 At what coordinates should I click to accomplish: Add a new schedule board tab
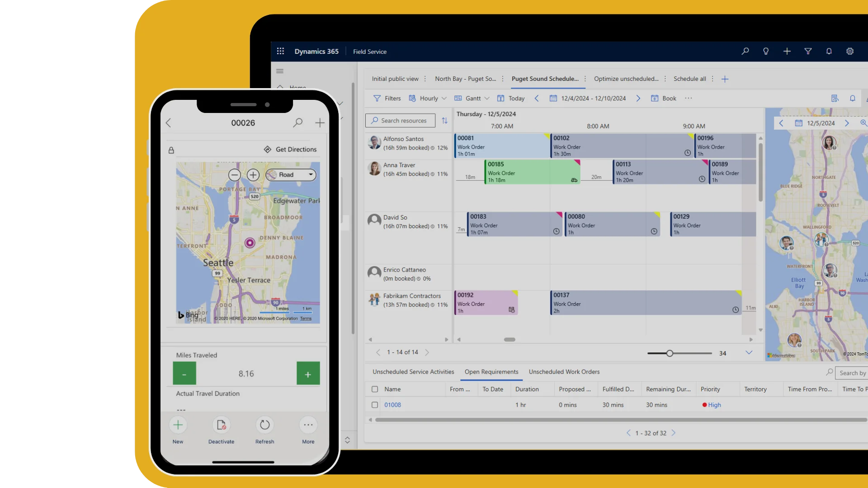click(725, 79)
